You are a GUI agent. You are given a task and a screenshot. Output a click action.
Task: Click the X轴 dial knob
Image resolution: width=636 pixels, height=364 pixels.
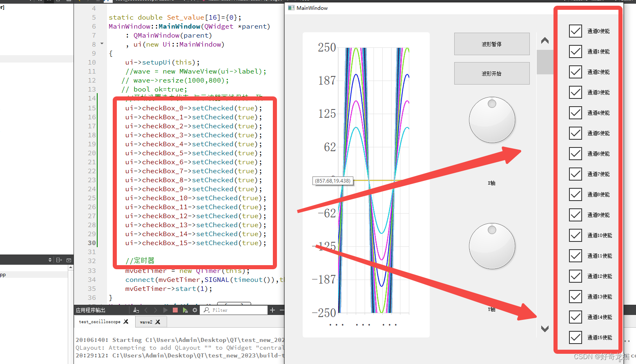492,120
